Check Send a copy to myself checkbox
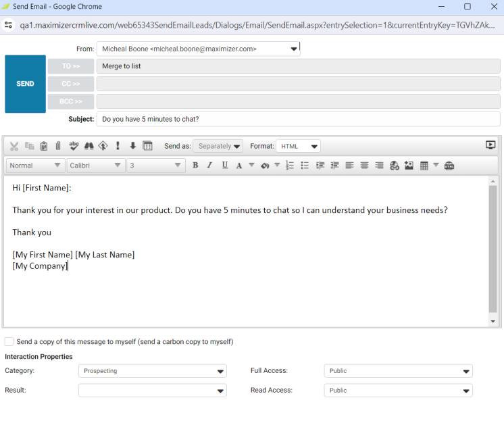This screenshot has height=423, width=504. coord(9,341)
